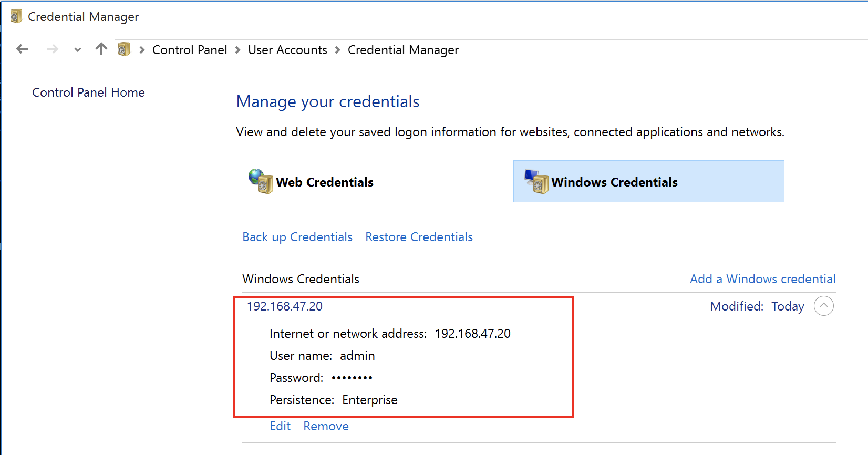Click the address bar vault icon

click(124, 49)
